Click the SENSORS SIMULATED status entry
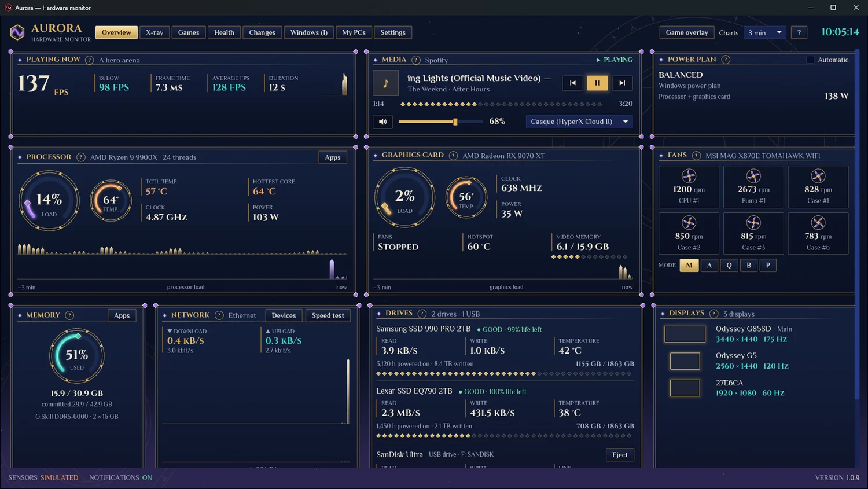 pos(43,477)
